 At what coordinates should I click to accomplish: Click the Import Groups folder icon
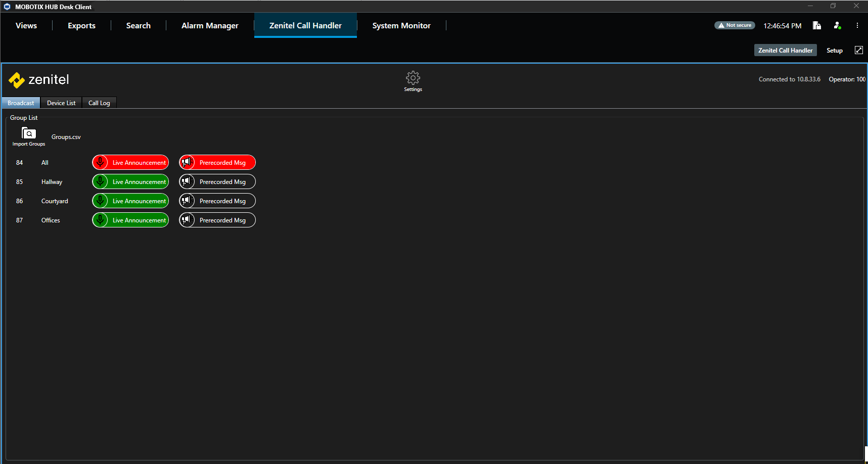point(29,133)
